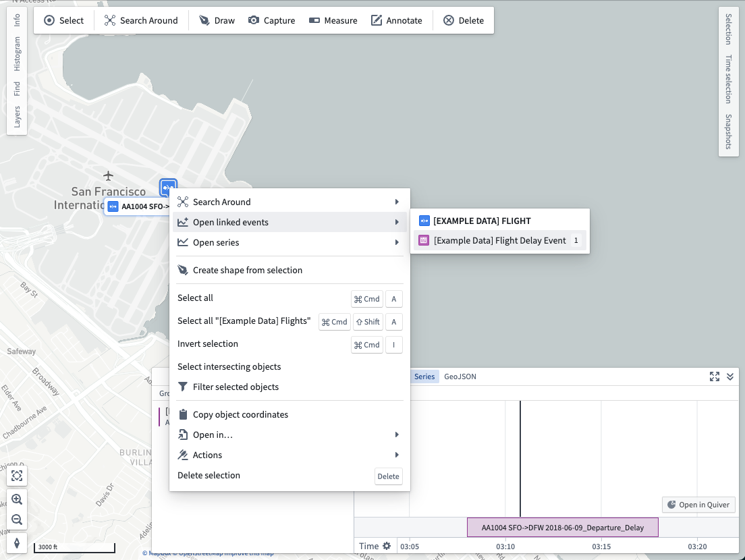Click Copy object coordinates
This screenshot has height=560, width=745.
coord(289,415)
